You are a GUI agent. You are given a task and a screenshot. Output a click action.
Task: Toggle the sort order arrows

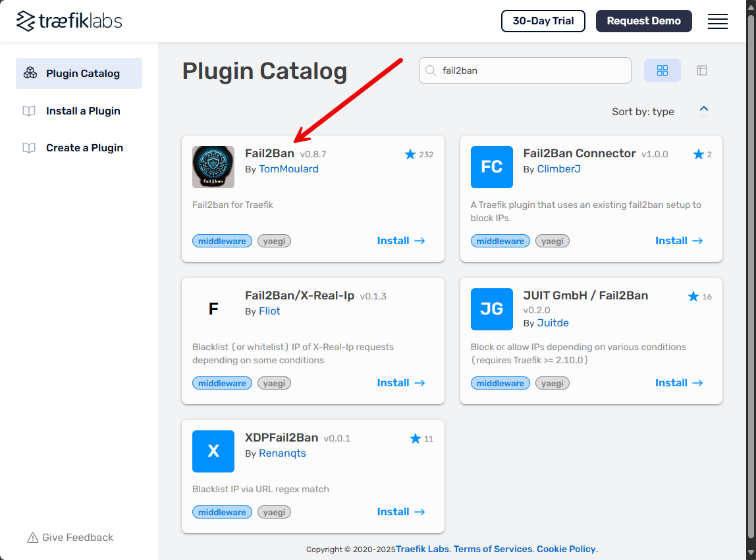click(704, 111)
